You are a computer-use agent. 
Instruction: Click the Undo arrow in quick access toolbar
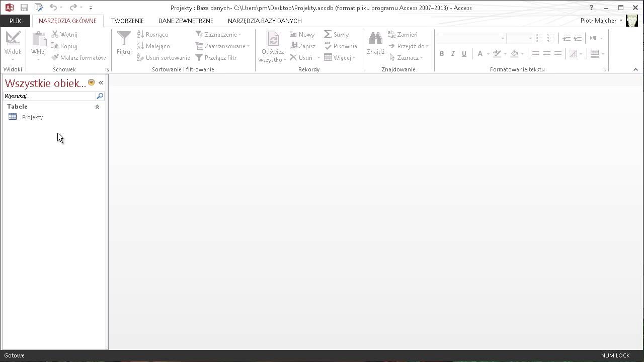[x=53, y=8]
